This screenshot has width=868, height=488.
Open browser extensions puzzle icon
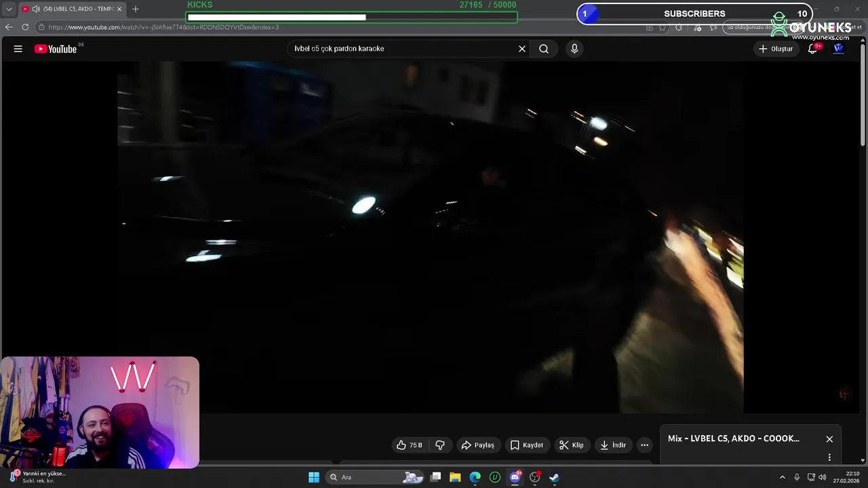(x=679, y=27)
